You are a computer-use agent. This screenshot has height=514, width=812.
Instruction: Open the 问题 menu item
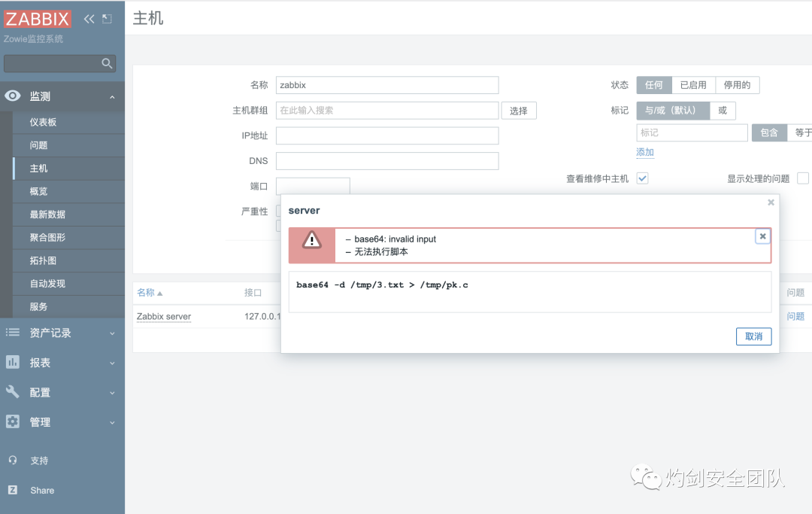coord(68,145)
